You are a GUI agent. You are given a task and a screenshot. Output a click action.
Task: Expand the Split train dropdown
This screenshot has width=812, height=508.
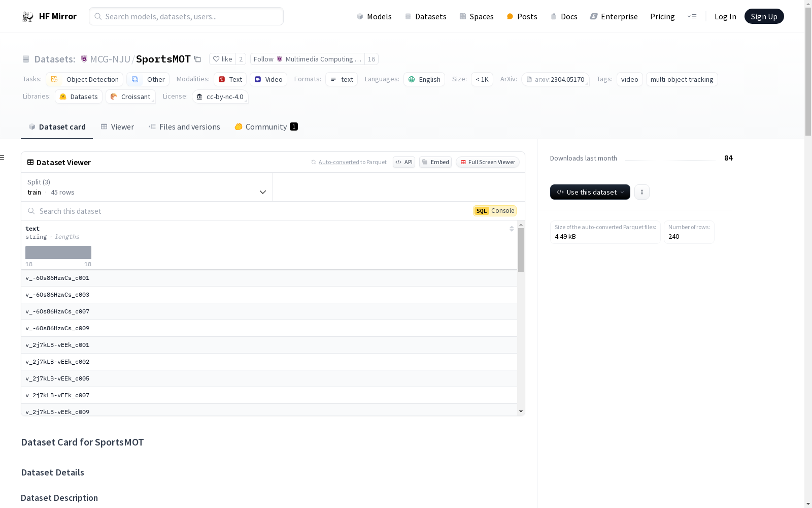coord(147,187)
